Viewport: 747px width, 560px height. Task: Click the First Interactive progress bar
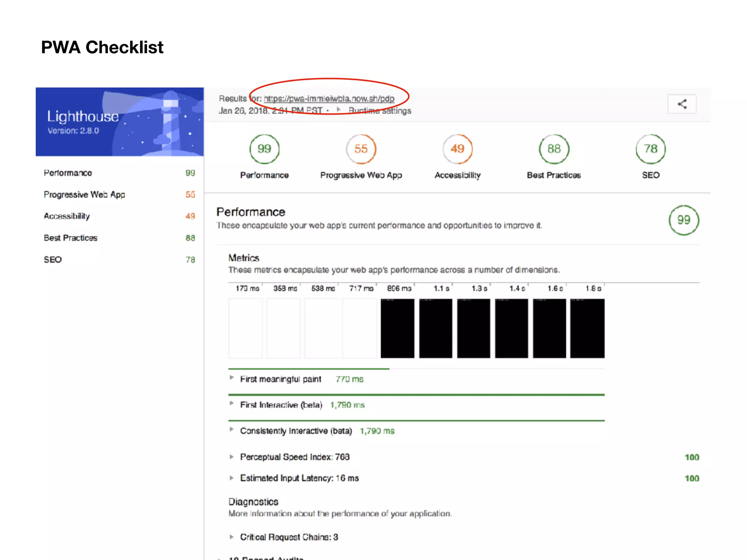(x=417, y=394)
